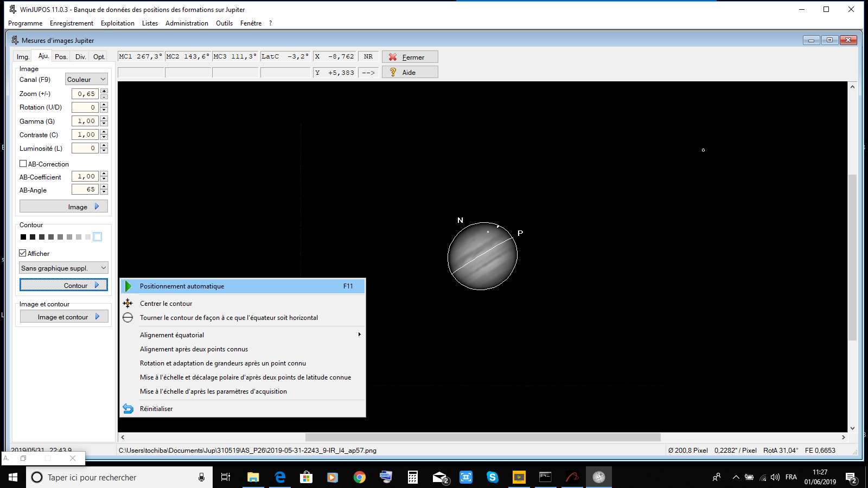Switch to the Div. tab
The height and width of the screenshot is (488, 868).
tap(80, 57)
